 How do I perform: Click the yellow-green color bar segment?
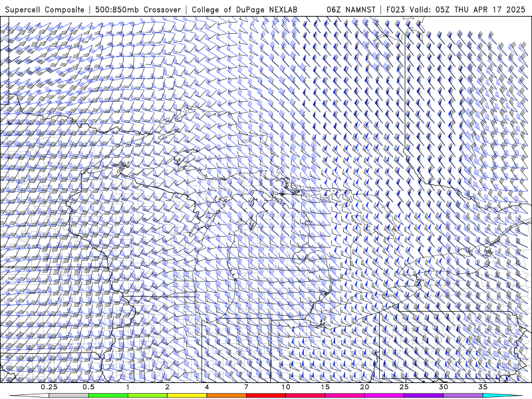tap(148, 396)
